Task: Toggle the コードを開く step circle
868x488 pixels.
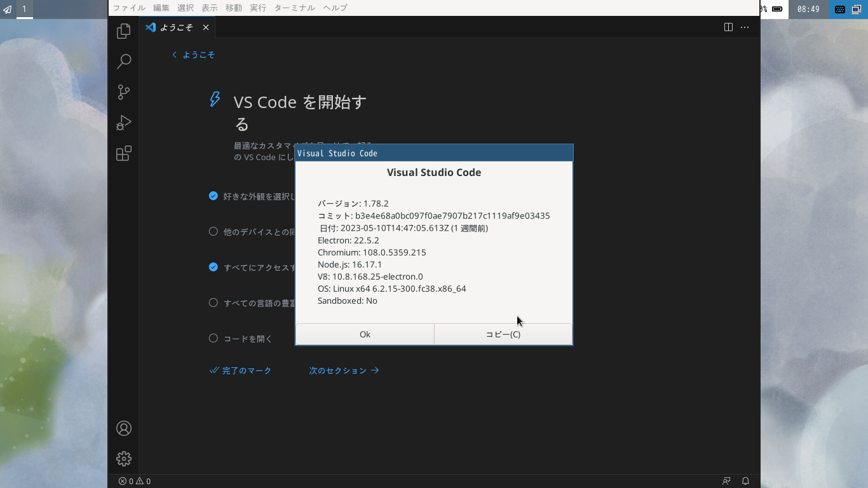Action: (214, 338)
